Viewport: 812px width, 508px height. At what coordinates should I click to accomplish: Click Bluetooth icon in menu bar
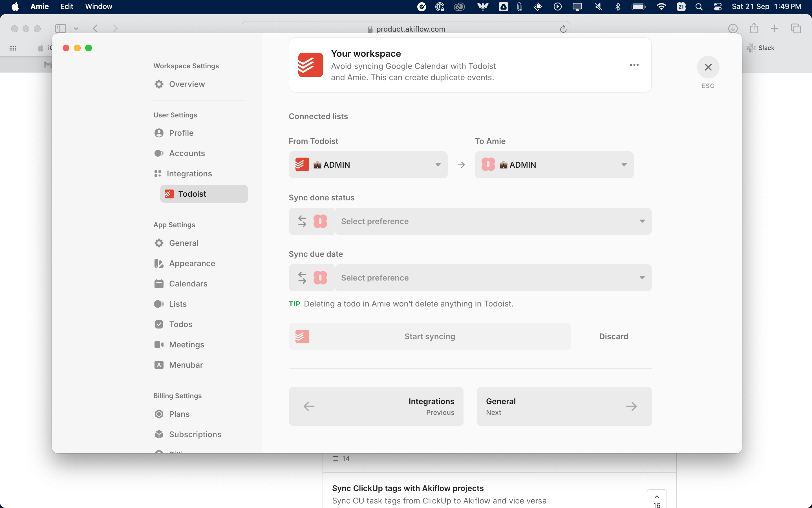618,7
